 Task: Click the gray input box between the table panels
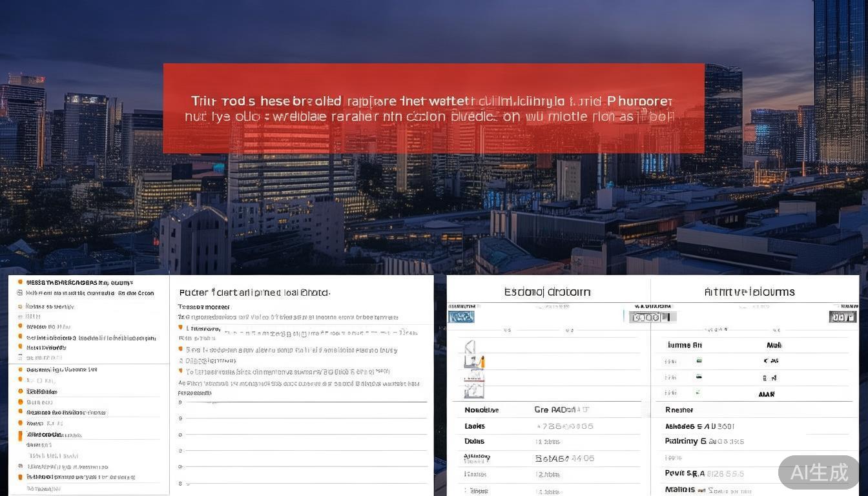(652, 316)
